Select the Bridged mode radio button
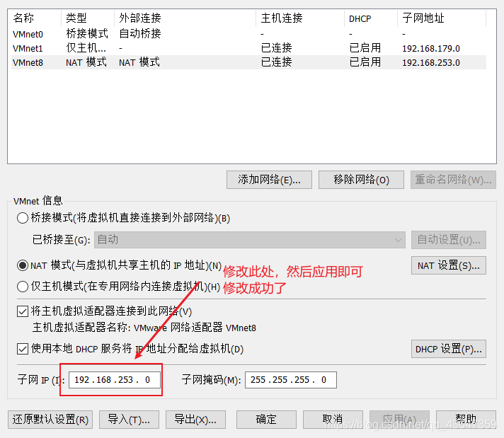The image size is (504, 438). [x=23, y=218]
